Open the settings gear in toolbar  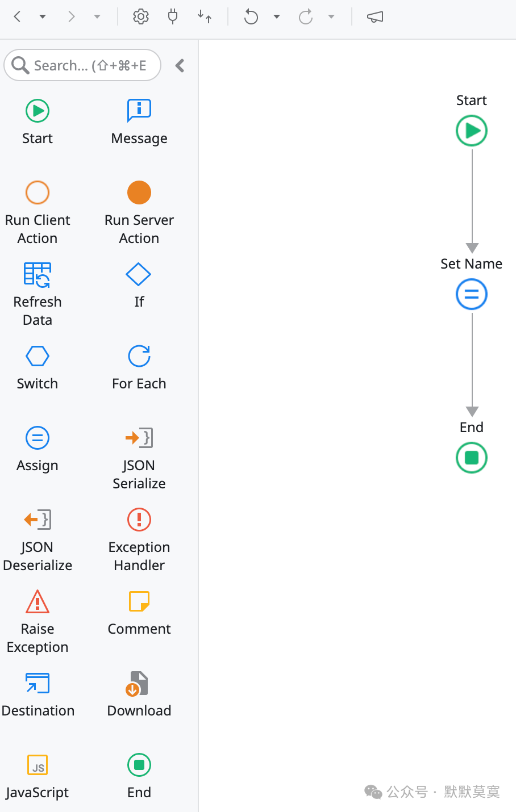pos(140,17)
